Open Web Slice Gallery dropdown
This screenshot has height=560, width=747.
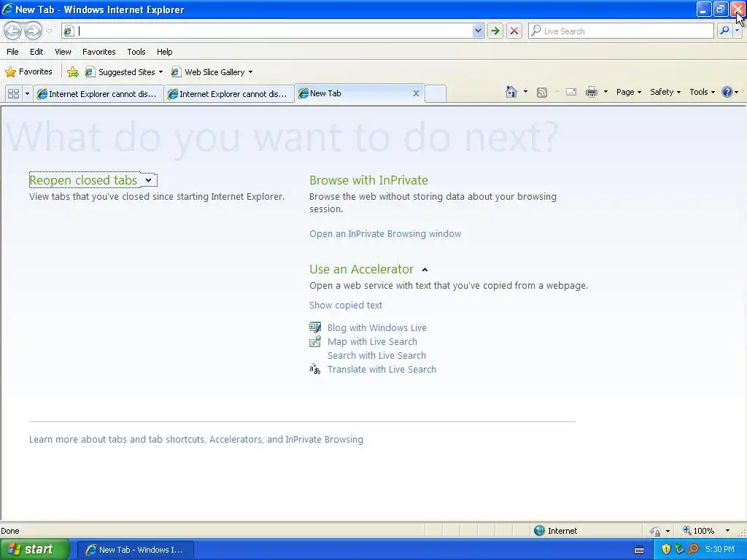[x=212, y=72]
